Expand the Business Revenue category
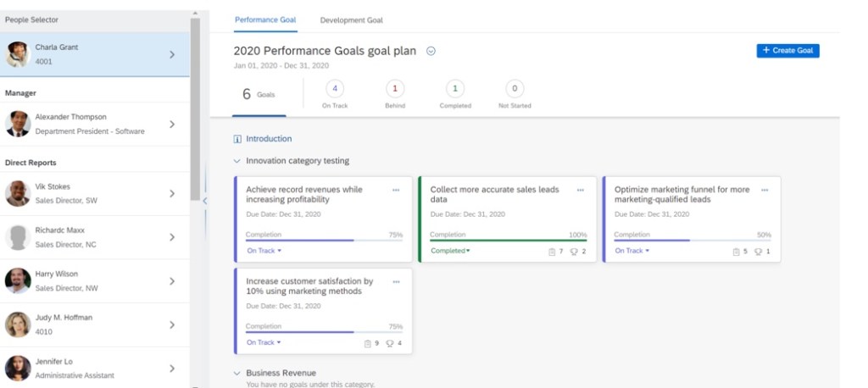Viewport: 868px width, 388px height. (236, 373)
